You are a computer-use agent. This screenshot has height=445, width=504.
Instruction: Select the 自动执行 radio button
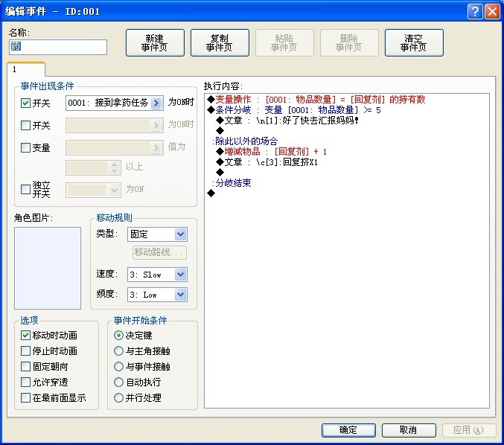point(118,382)
